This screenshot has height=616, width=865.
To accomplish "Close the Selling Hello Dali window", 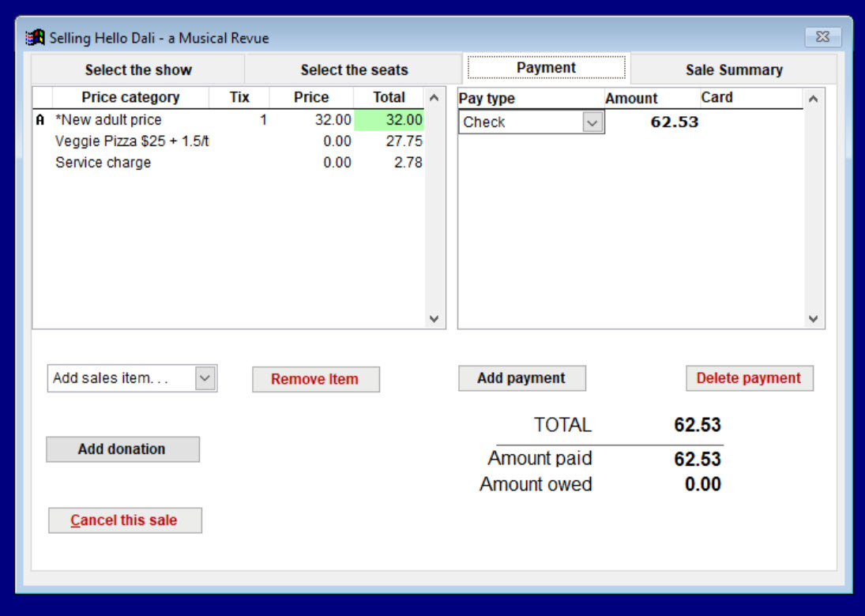I will 822,37.
